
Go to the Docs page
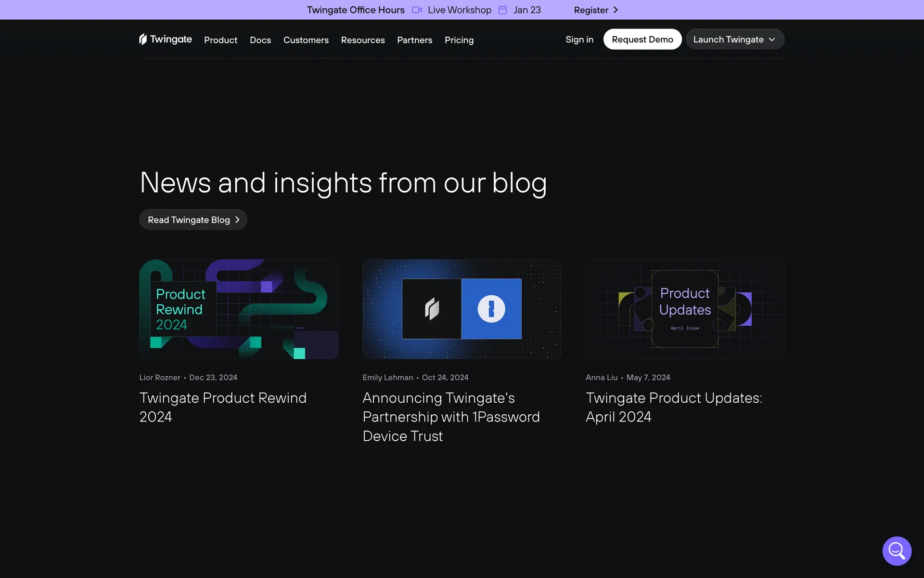point(260,40)
